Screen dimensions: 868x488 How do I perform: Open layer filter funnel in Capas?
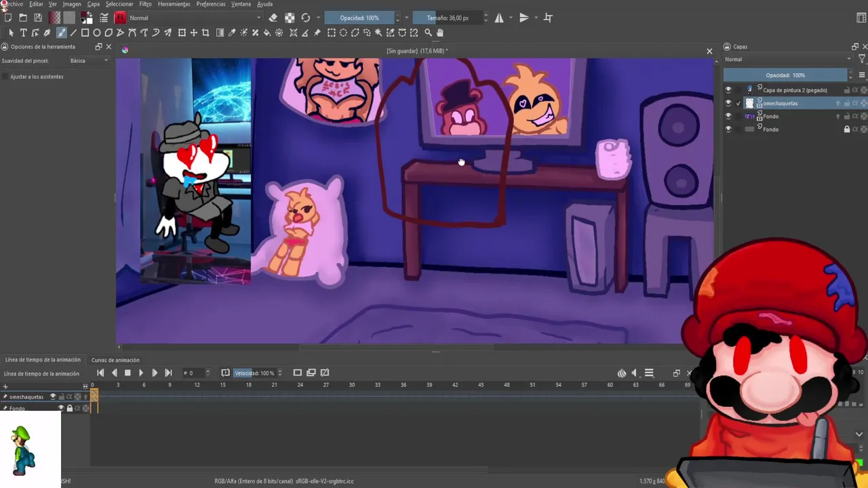tap(862, 60)
